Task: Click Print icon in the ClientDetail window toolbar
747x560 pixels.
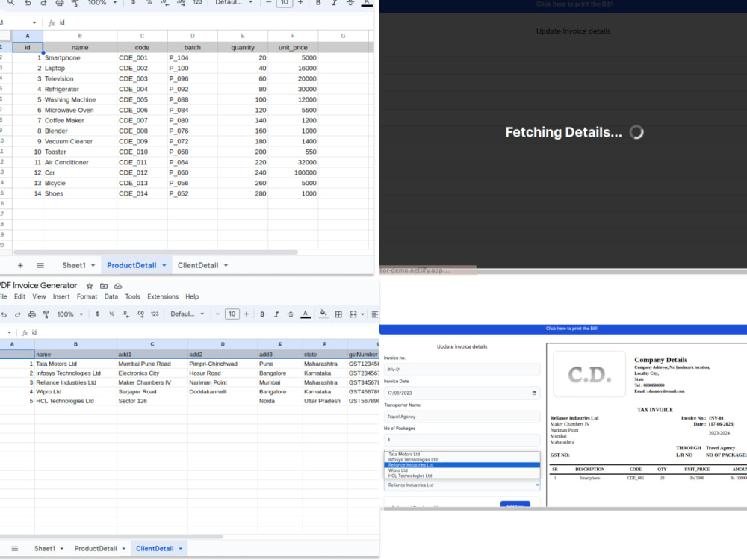Action: point(32,314)
